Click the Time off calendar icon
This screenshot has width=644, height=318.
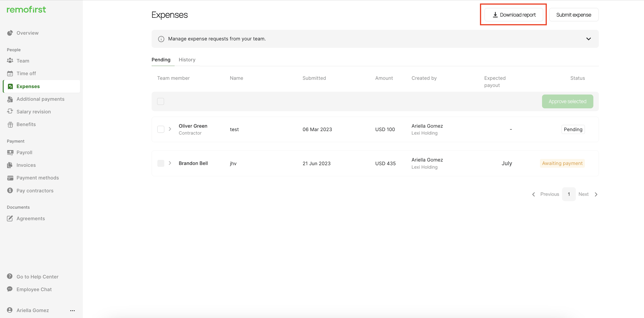[10, 74]
